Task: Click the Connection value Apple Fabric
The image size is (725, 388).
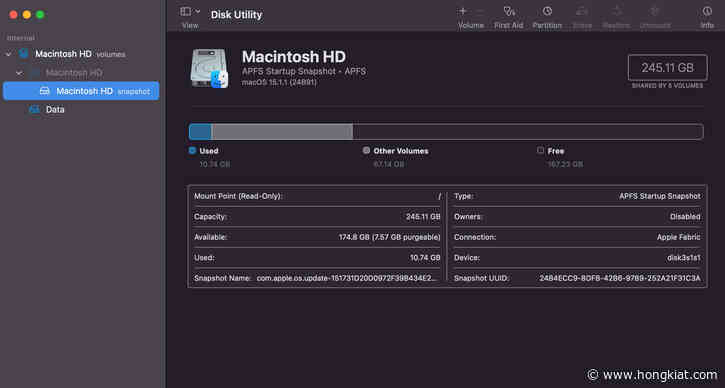Action: tap(679, 237)
